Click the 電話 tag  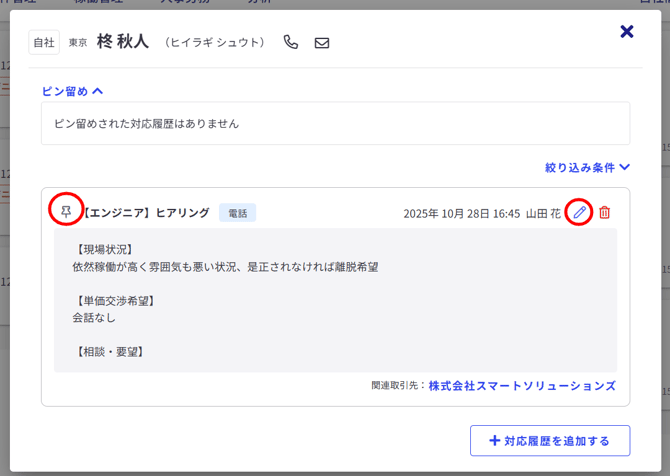point(238,213)
